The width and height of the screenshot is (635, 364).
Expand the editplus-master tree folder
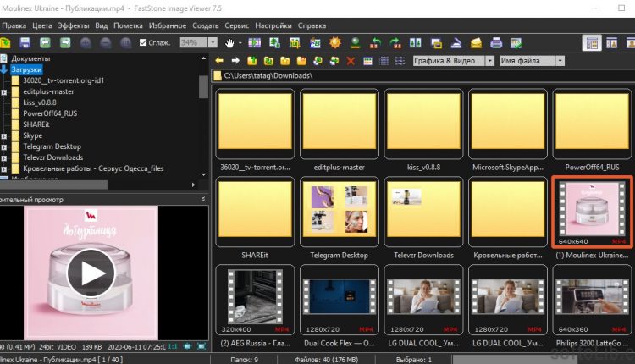coord(4,92)
